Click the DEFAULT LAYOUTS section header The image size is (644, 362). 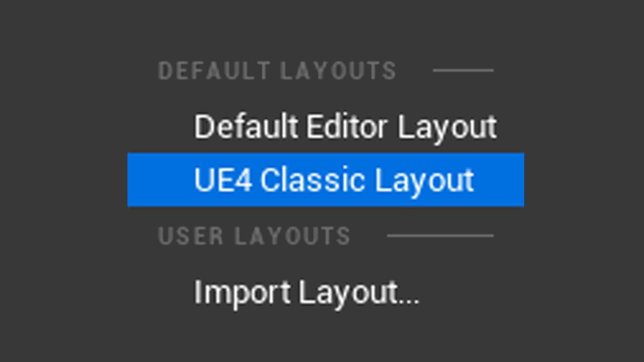pyautogui.click(x=277, y=71)
